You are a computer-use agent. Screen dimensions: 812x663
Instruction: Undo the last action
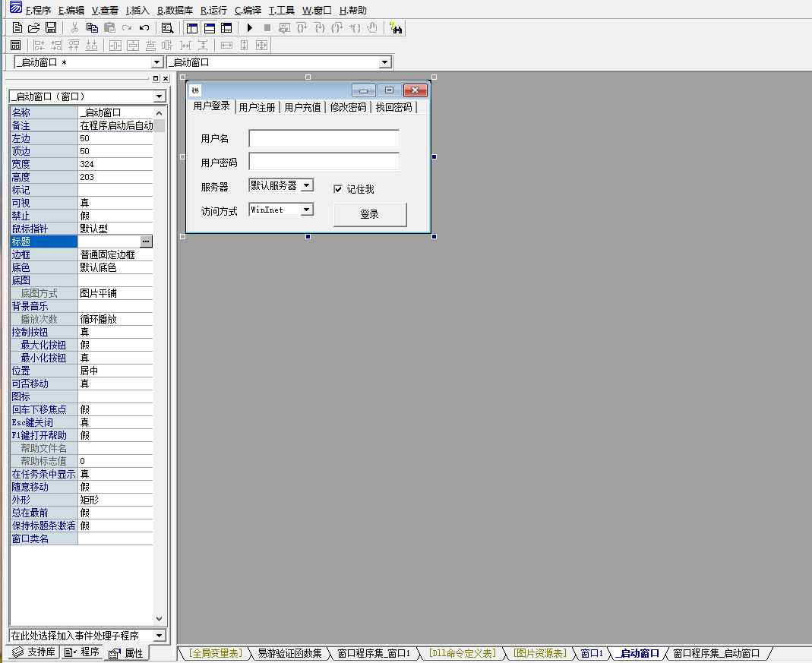point(144,28)
